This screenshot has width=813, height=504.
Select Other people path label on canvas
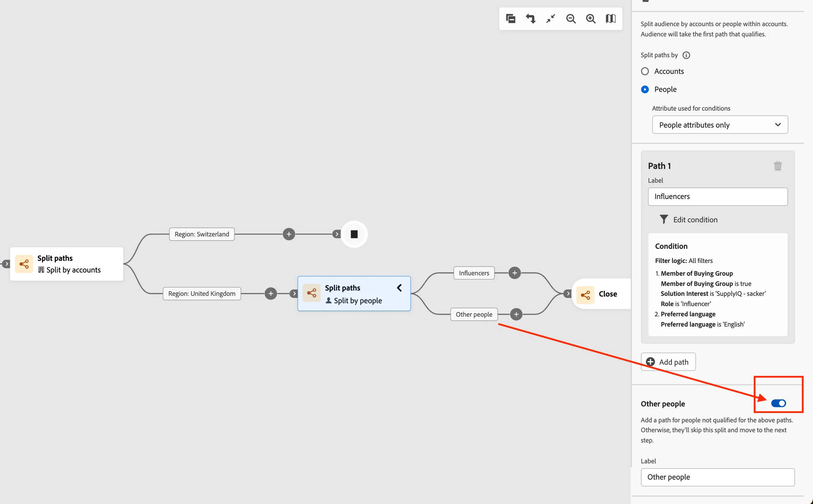coord(474,314)
